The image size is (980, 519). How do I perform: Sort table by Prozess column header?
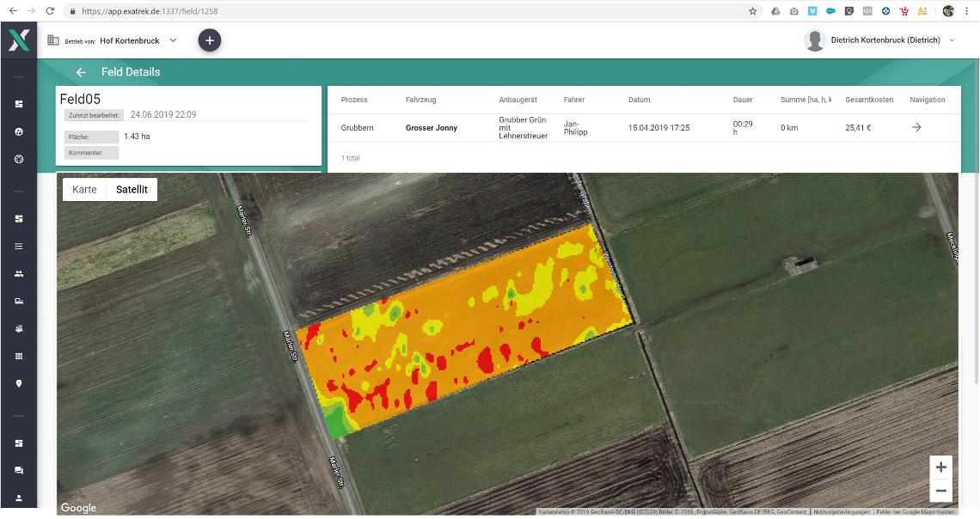354,100
